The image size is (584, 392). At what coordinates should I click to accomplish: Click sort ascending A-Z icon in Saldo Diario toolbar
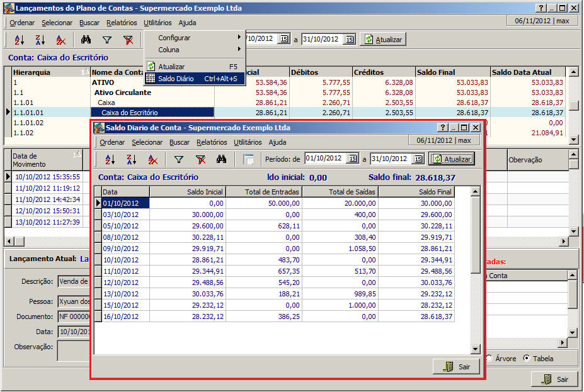110,160
